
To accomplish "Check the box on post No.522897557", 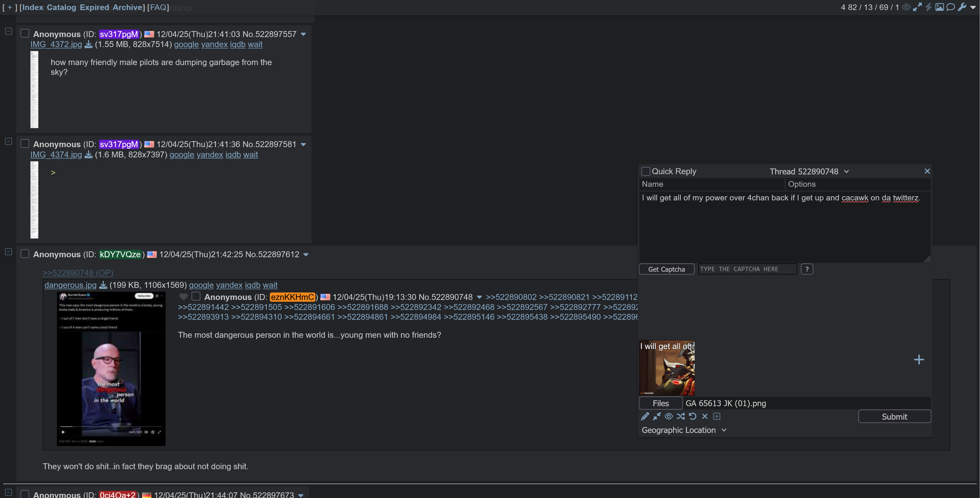I will 25,33.
